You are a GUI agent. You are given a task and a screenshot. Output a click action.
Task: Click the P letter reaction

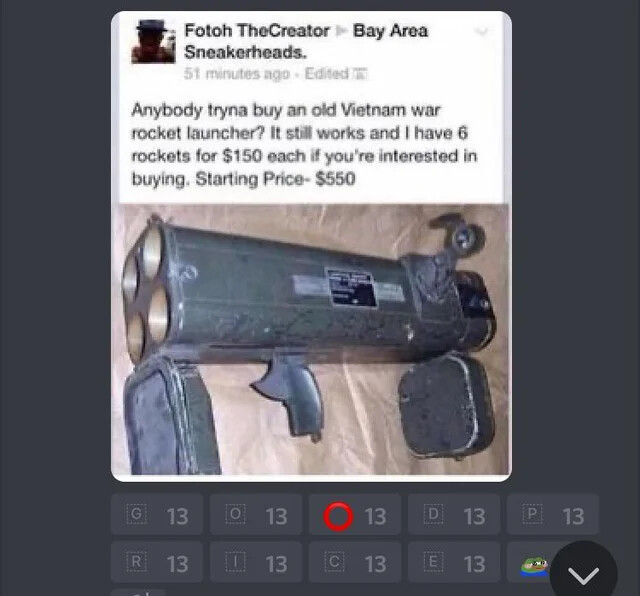553,514
